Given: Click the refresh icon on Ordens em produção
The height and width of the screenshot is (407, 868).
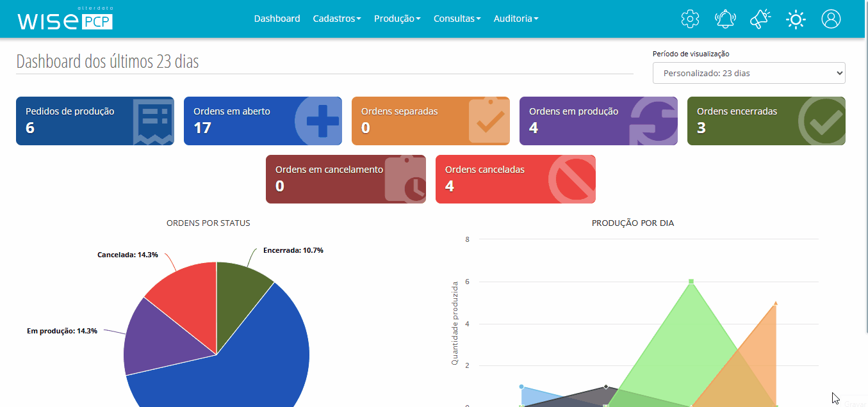Looking at the screenshot, I should [x=653, y=122].
